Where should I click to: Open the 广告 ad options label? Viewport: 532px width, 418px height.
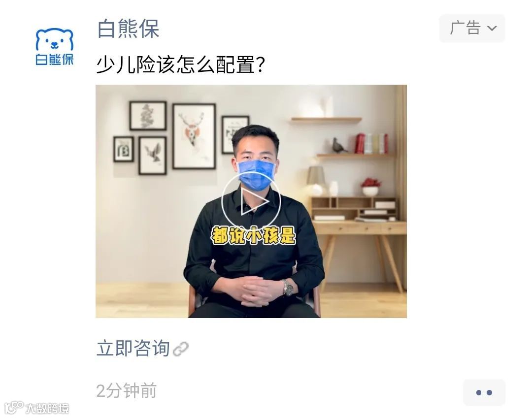point(472,29)
